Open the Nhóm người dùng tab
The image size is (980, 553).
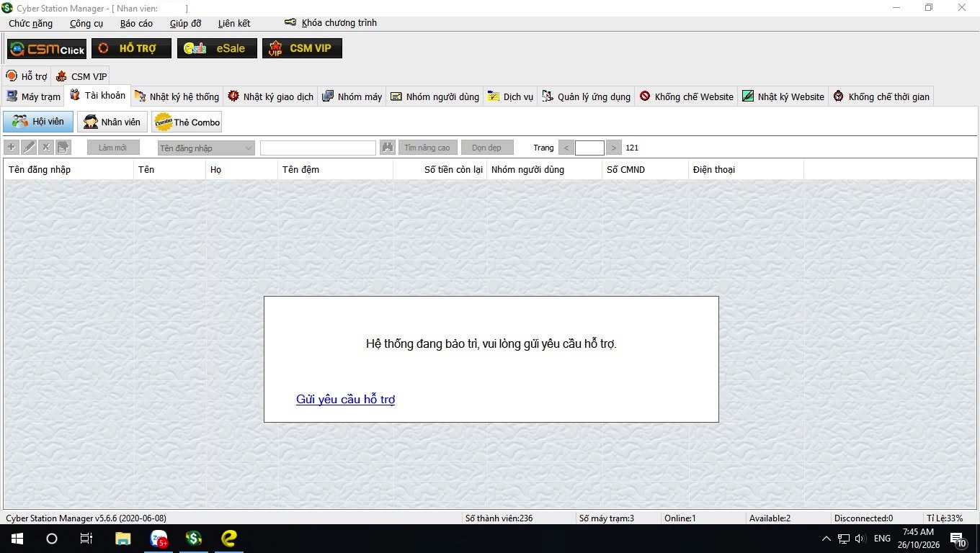[435, 96]
